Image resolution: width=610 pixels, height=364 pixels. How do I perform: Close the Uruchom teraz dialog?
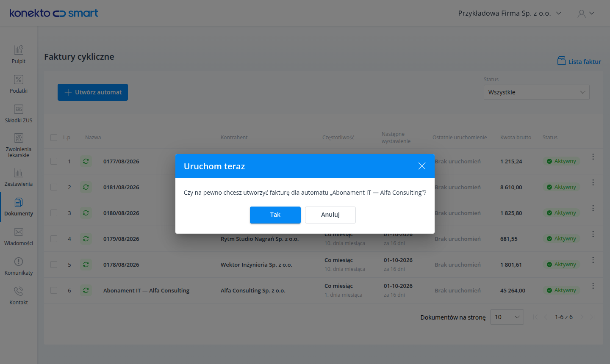[x=422, y=166]
